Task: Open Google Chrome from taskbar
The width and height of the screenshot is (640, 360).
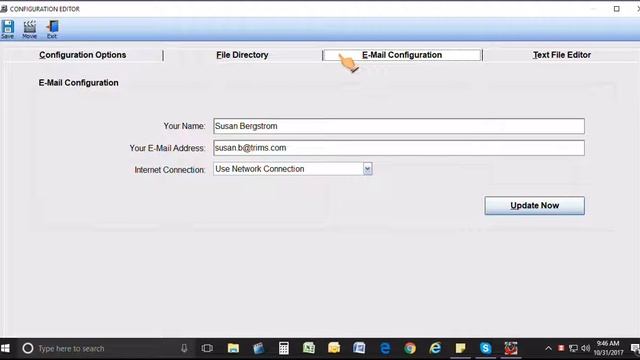Action: point(410,348)
